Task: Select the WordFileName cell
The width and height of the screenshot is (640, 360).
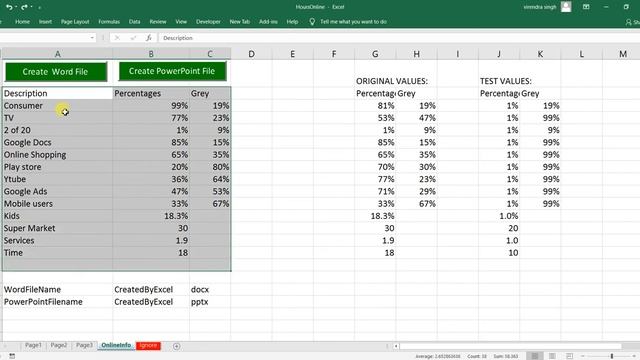Action: click(58, 289)
